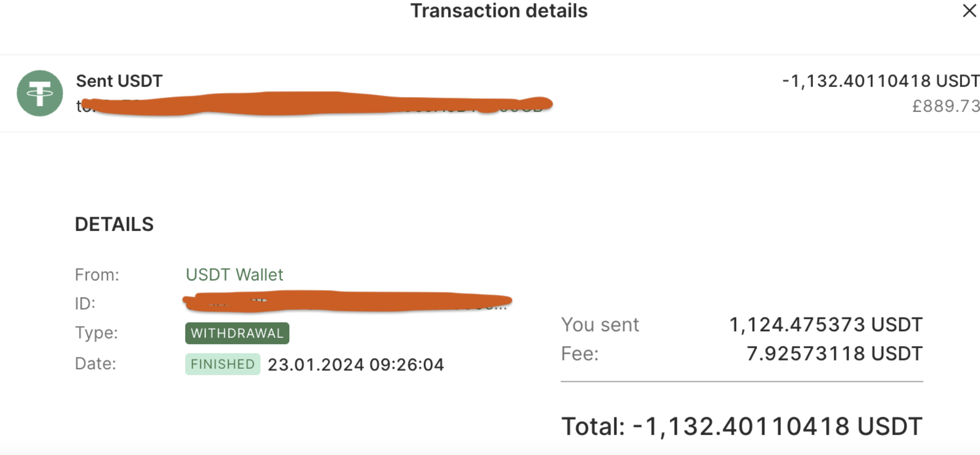Click the ID: field label
Image resolution: width=980 pixels, height=455 pixels.
coord(85,304)
